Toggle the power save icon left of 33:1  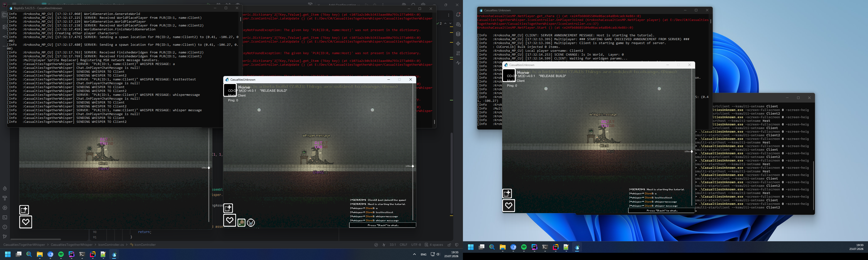384,245
